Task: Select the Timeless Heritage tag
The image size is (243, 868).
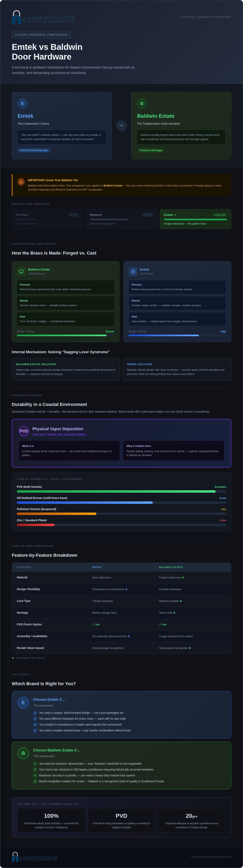Action: coord(150,150)
